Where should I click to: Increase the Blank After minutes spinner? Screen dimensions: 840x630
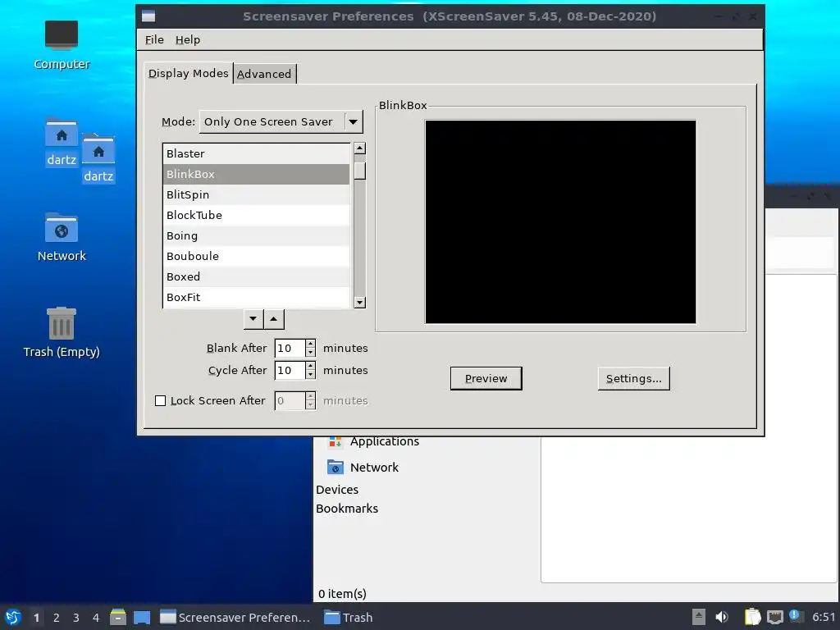click(x=311, y=344)
